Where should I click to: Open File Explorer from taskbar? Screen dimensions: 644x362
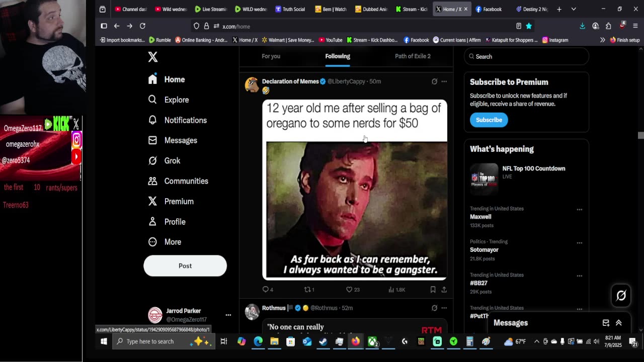coord(274,341)
